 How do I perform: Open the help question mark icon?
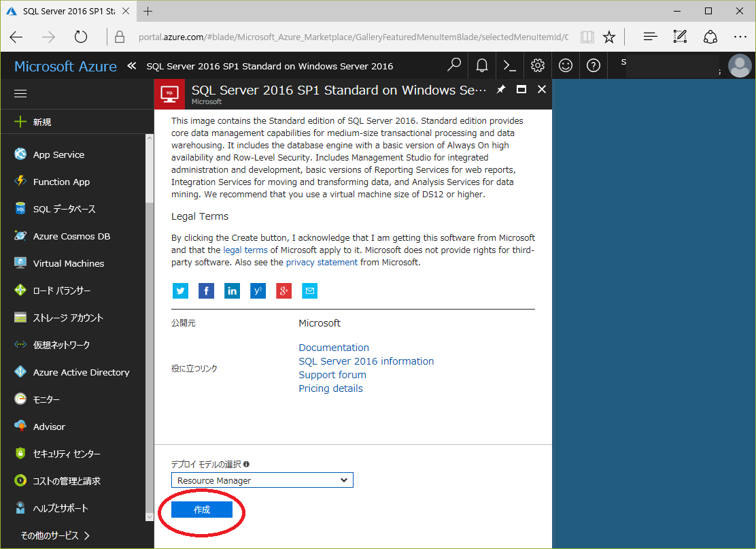point(594,65)
